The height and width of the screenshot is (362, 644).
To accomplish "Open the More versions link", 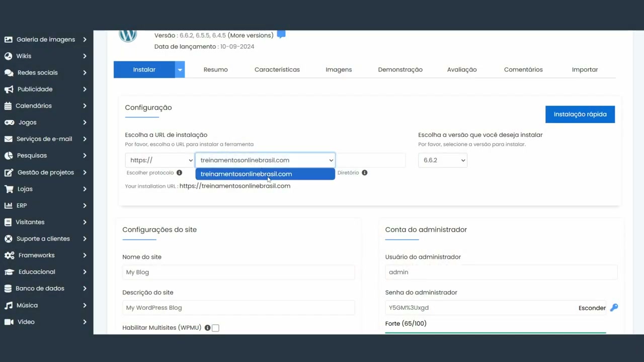I will click(x=251, y=35).
